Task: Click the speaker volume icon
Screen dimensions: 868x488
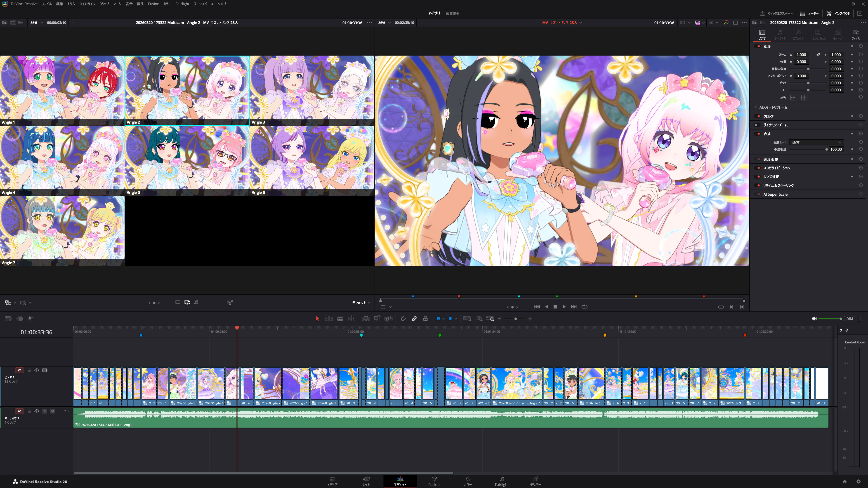Action: click(814, 319)
